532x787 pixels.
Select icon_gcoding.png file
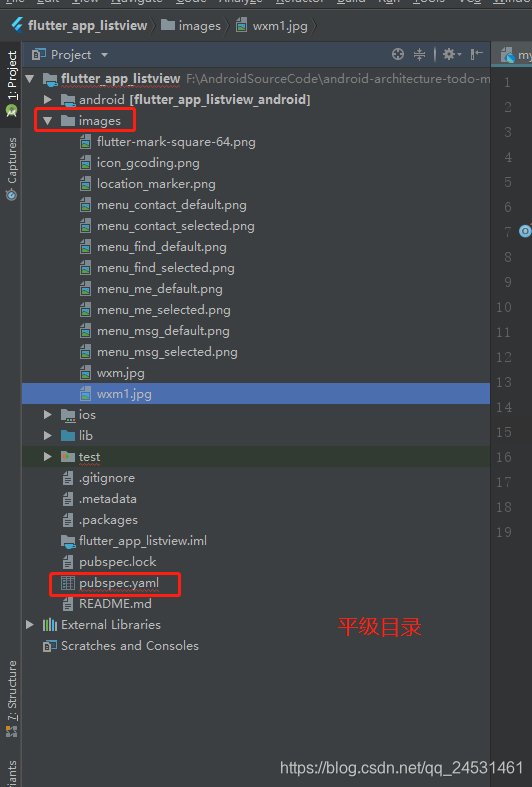click(148, 163)
